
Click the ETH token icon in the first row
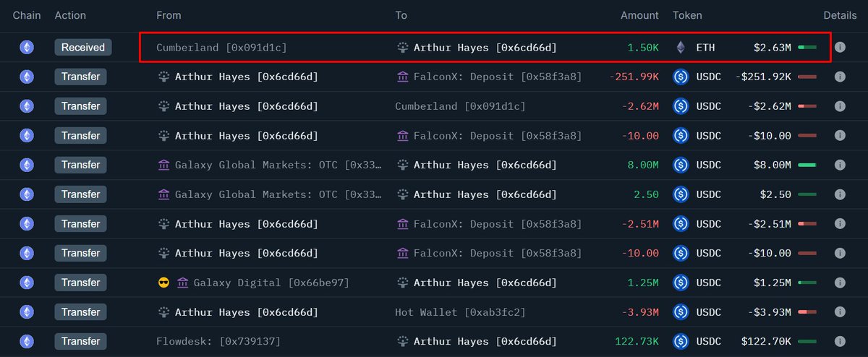pos(681,47)
